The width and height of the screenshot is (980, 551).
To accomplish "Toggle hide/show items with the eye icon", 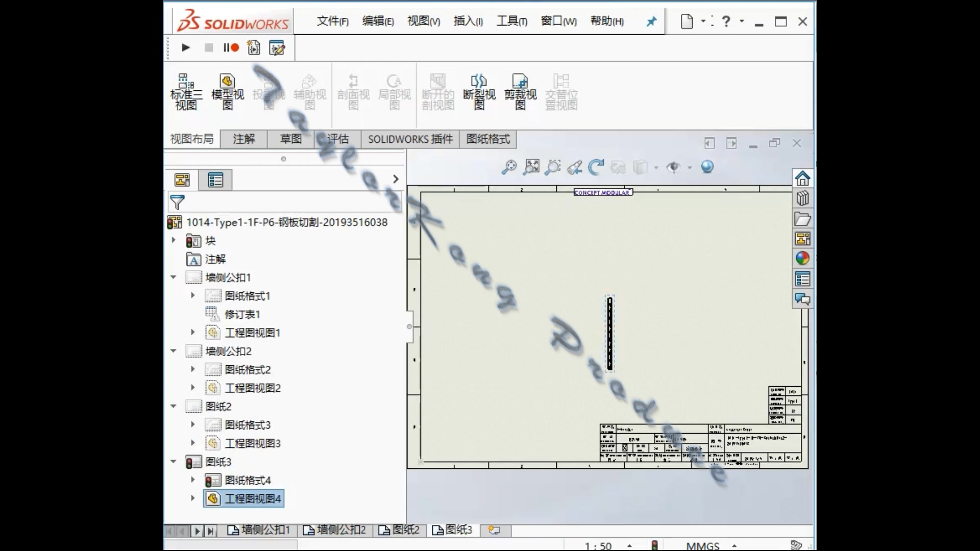I will [x=675, y=167].
